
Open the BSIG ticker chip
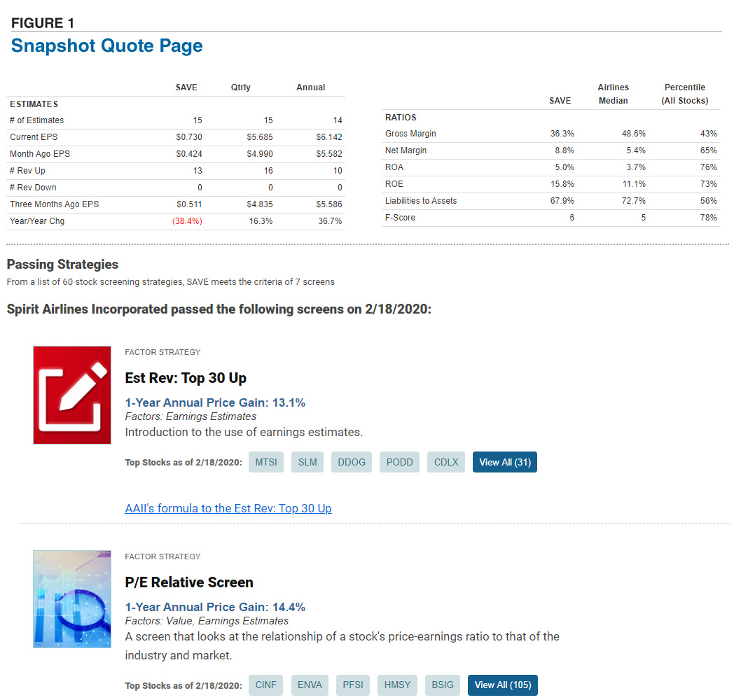[443, 685]
